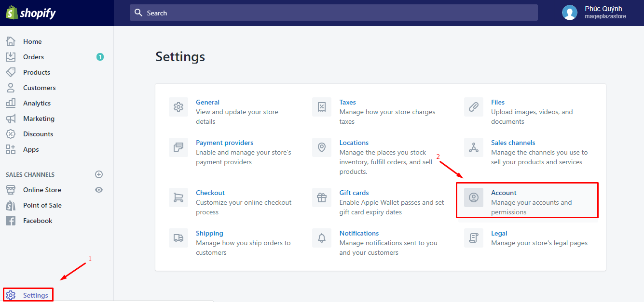Open Settings label in sidebar

point(36,295)
